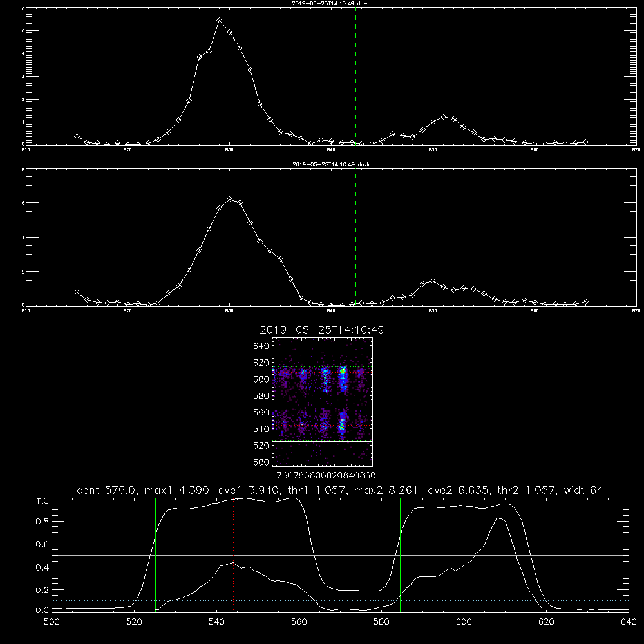Click the highest diamond marker on the dusk curve

coord(230,200)
